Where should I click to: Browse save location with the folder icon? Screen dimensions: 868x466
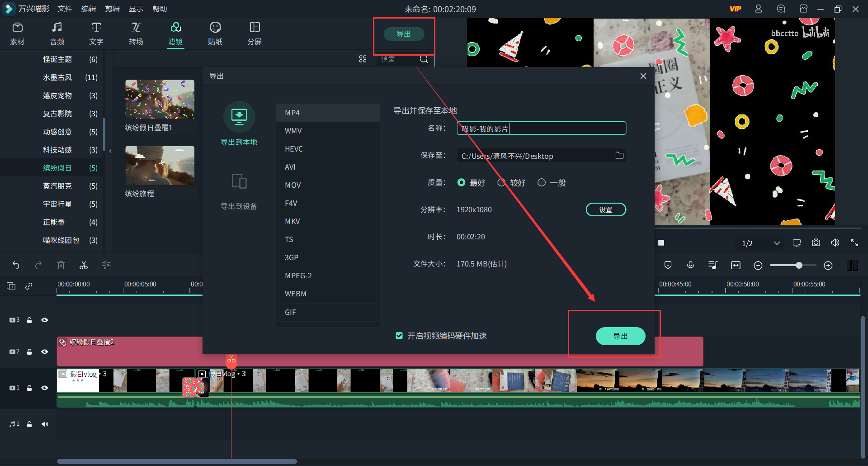click(x=620, y=155)
